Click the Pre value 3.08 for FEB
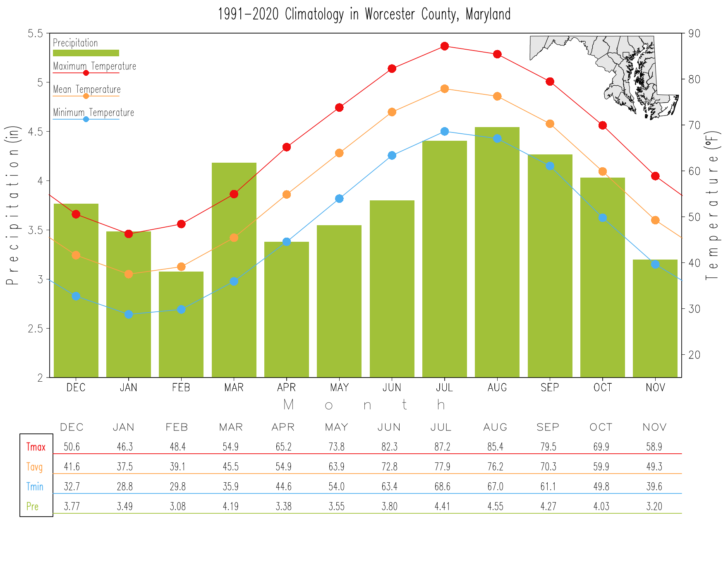Viewport: 728px width, 563px height. pyautogui.click(x=178, y=506)
